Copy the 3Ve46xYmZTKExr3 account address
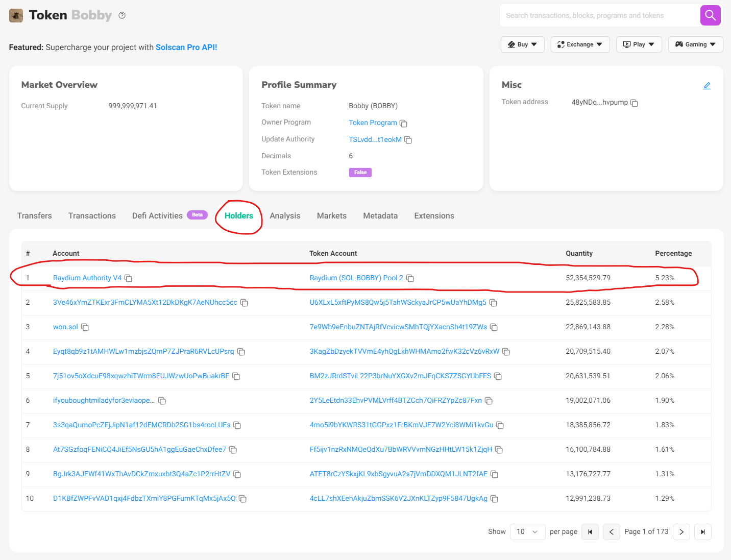Screen dimensions: 731x560 click(x=244, y=303)
